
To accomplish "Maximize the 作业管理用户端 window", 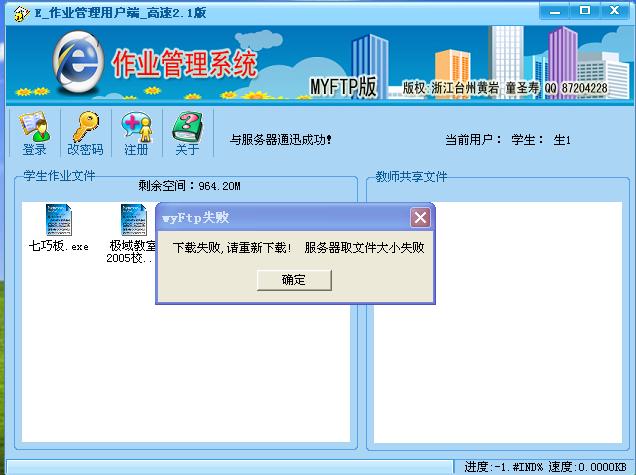I will (584, 11).
